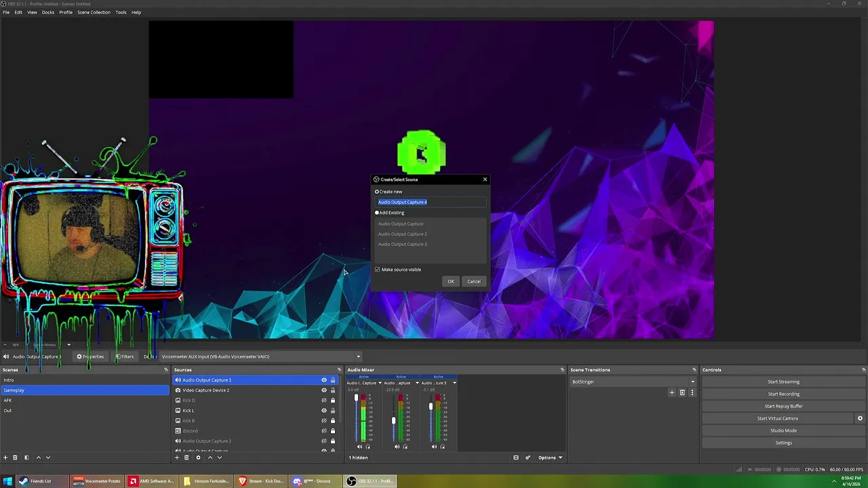Open third mixer channel options arrow

click(x=454, y=383)
